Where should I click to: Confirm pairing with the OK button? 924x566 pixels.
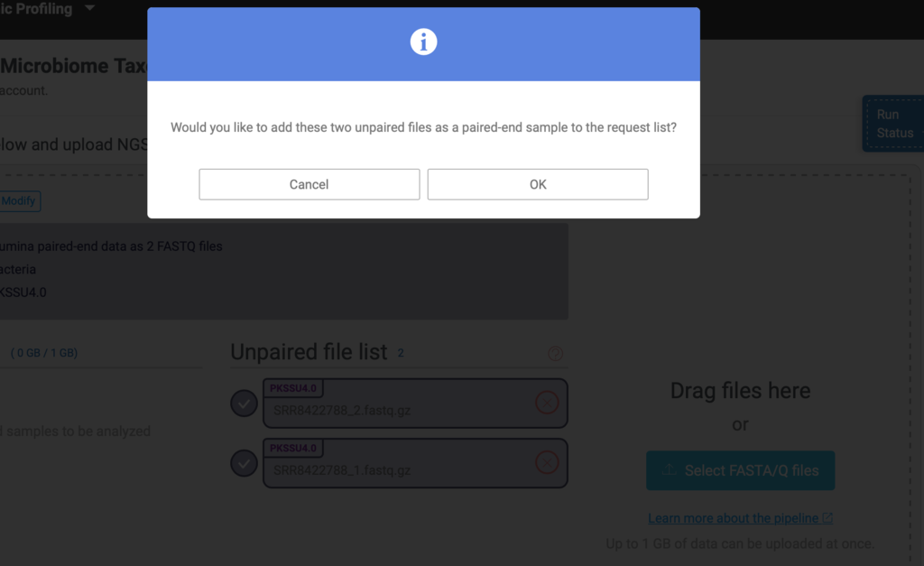tap(538, 184)
